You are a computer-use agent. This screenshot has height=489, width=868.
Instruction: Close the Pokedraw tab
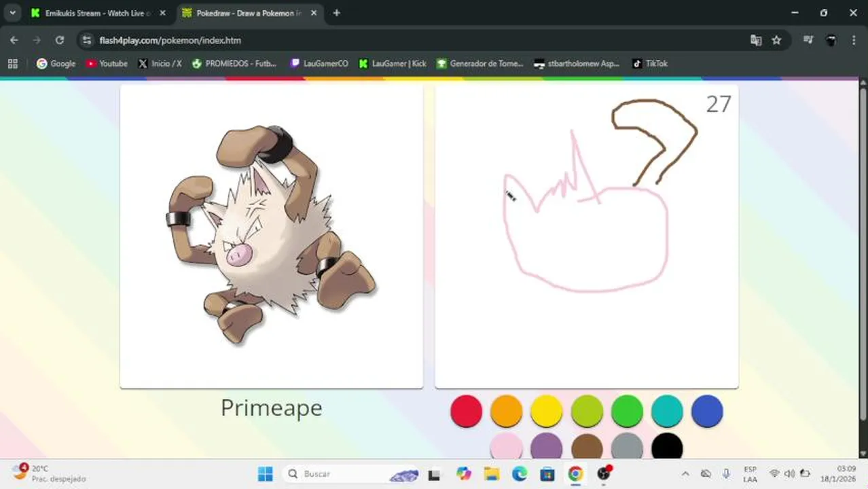click(x=314, y=13)
